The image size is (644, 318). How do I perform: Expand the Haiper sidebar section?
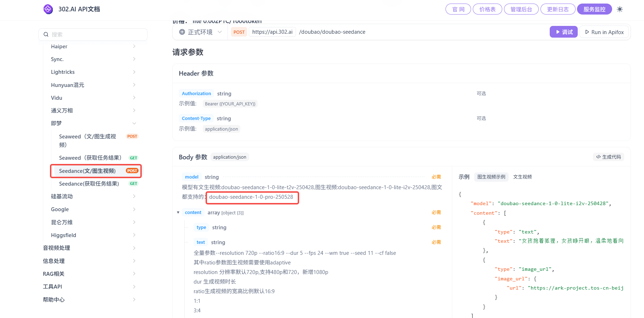pyautogui.click(x=93, y=46)
